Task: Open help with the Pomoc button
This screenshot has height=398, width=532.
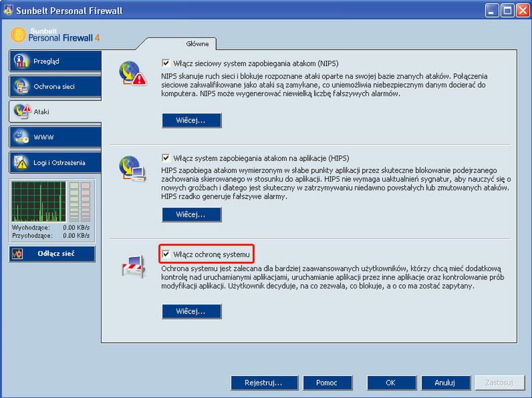Action: (x=327, y=383)
